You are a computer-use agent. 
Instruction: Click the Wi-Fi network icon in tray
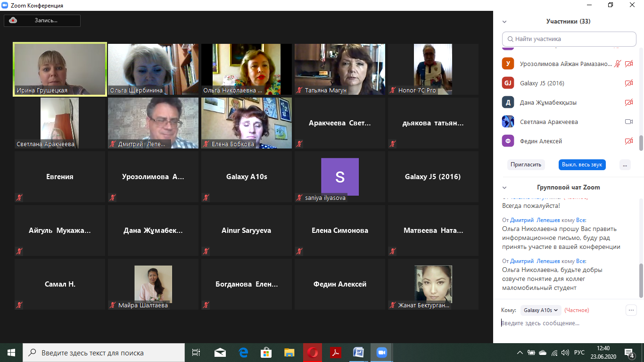coord(554,353)
